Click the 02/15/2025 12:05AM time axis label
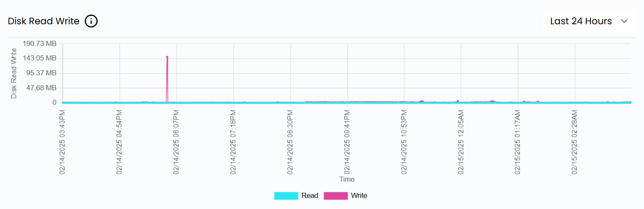This screenshot has height=209, width=644. (461, 142)
